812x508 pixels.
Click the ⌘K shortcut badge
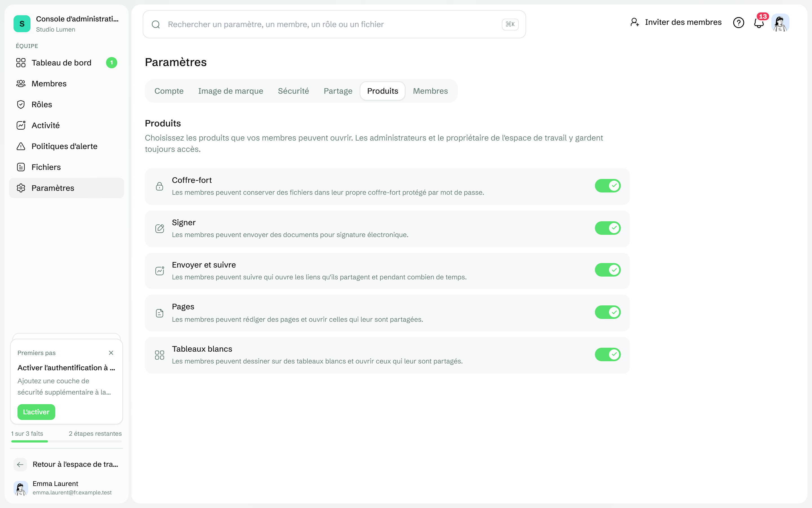(510, 24)
